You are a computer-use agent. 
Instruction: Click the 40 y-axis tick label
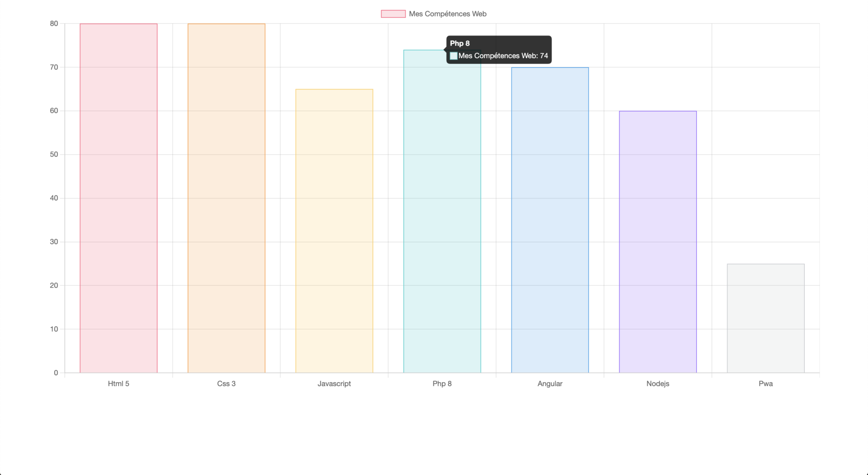54,198
